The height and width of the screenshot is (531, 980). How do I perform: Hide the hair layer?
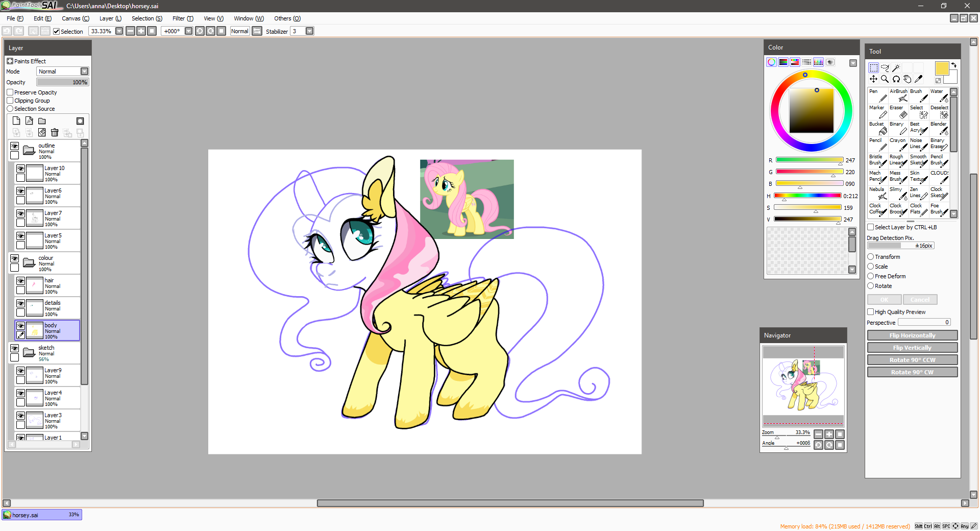point(20,281)
